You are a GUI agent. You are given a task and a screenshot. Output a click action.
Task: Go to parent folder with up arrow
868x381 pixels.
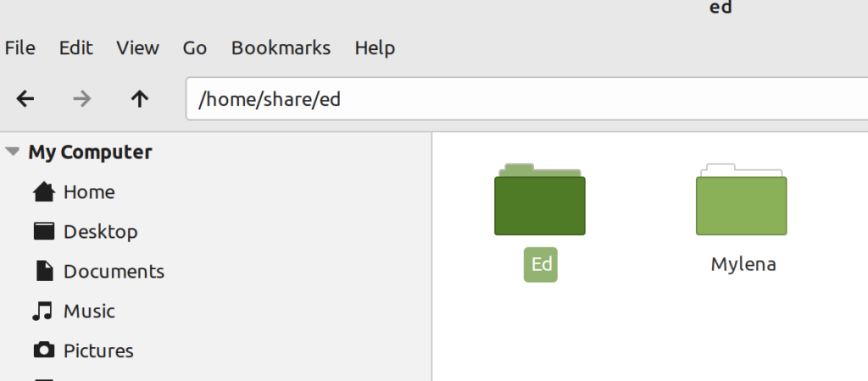[x=140, y=100]
